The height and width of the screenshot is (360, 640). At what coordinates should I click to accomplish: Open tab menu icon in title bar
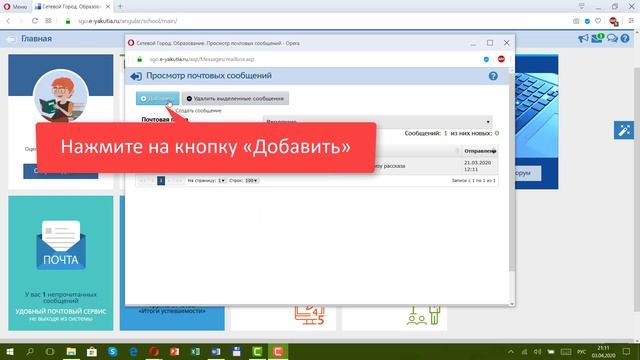(582, 6)
